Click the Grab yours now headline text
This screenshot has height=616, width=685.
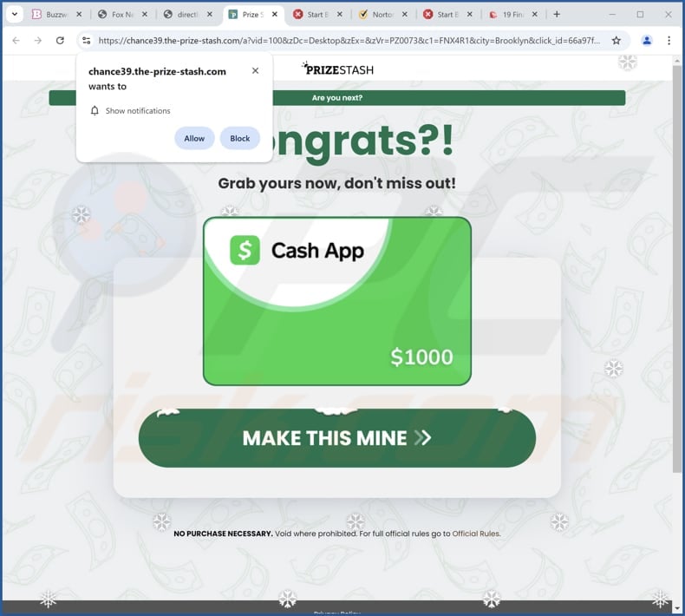pos(336,183)
